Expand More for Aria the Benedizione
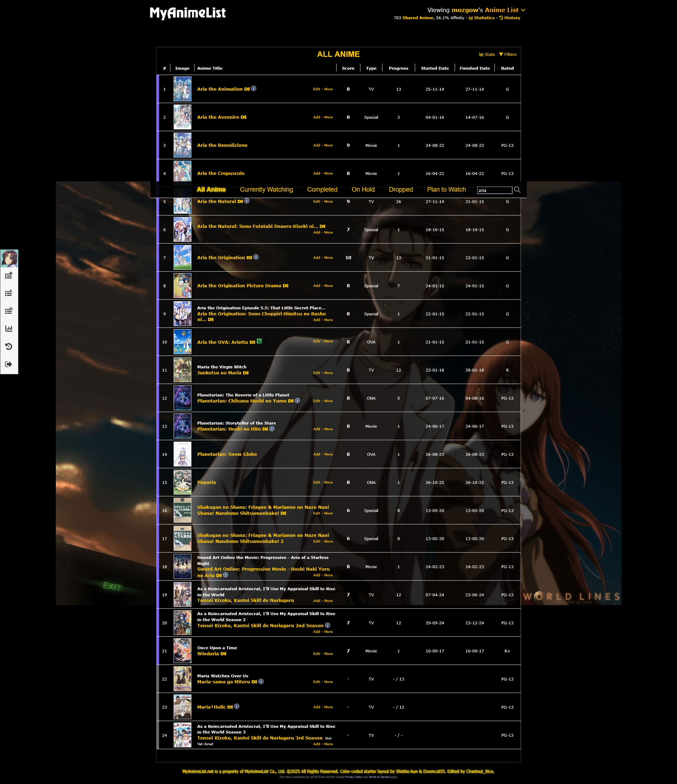The image size is (677, 784). [328, 145]
